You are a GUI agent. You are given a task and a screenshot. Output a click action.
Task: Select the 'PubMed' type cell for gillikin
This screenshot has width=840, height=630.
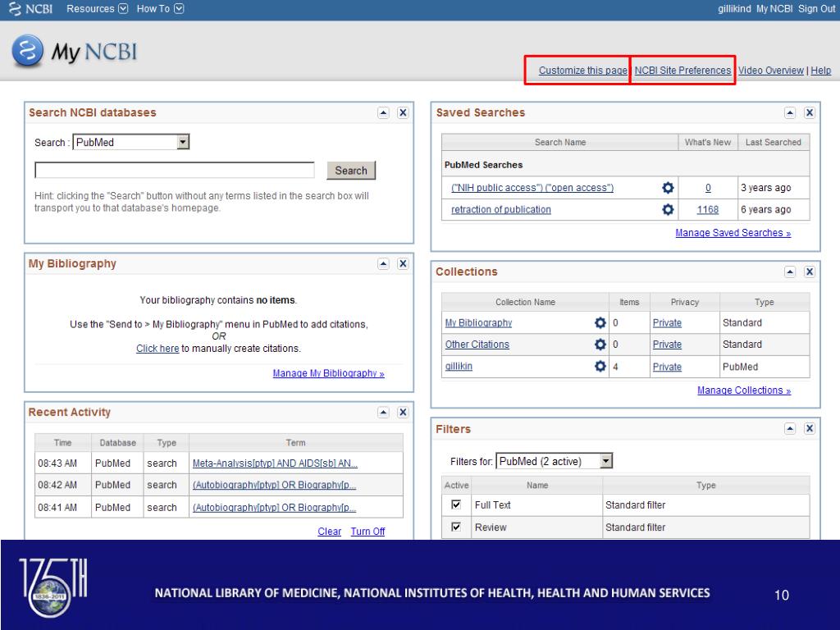[765, 367]
